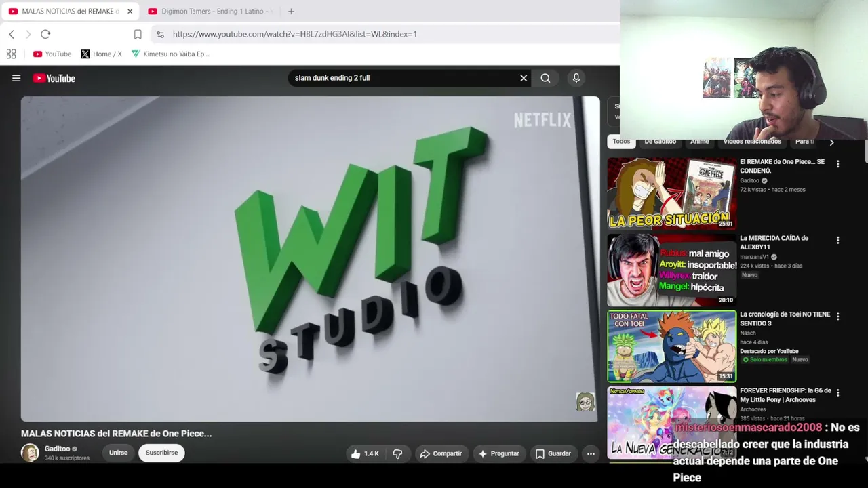Click the '340 k suscriptores' count
Screen dimensions: 868x488
coord(67,458)
